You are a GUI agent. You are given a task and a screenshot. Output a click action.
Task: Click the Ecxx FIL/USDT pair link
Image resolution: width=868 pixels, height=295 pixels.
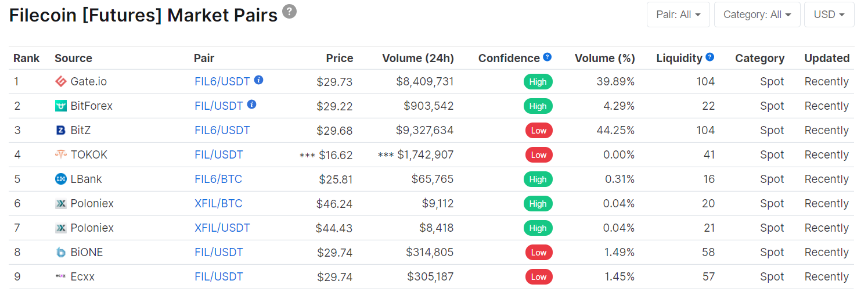pyautogui.click(x=219, y=276)
